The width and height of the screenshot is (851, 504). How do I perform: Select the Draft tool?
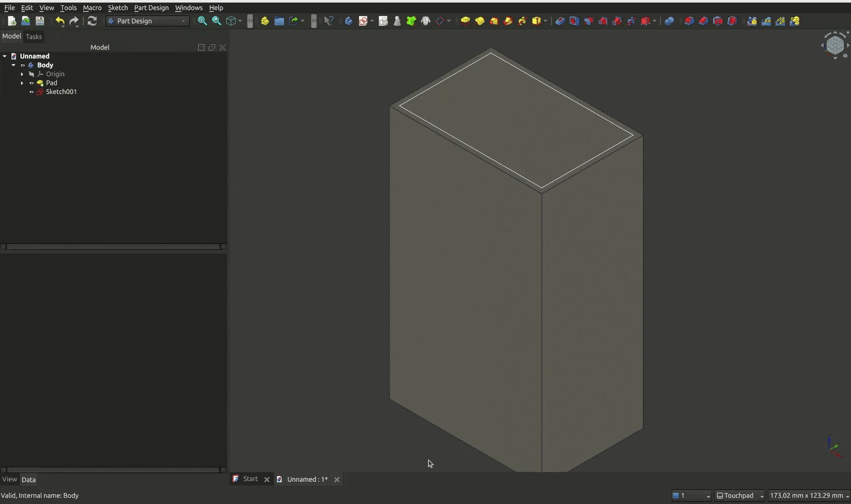(718, 21)
